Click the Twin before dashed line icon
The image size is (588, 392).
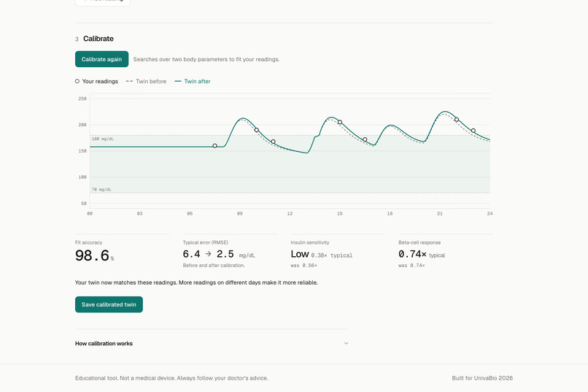129,82
